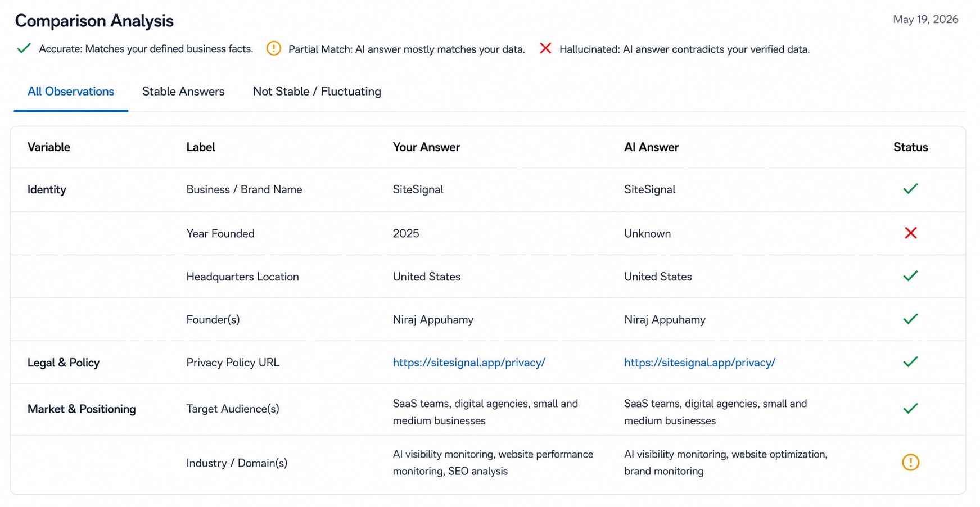Select the Identity variable cell
This screenshot has height=507, width=980.
pyautogui.click(x=47, y=190)
